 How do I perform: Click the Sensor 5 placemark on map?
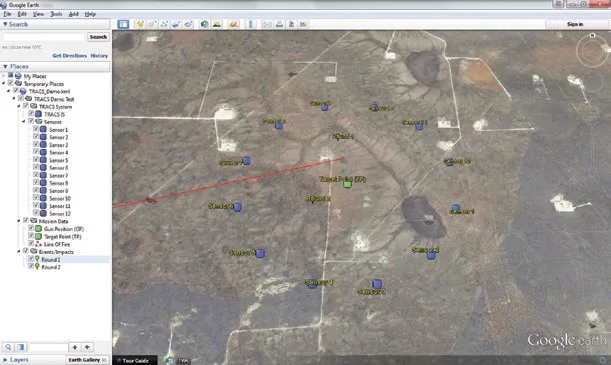click(260, 254)
